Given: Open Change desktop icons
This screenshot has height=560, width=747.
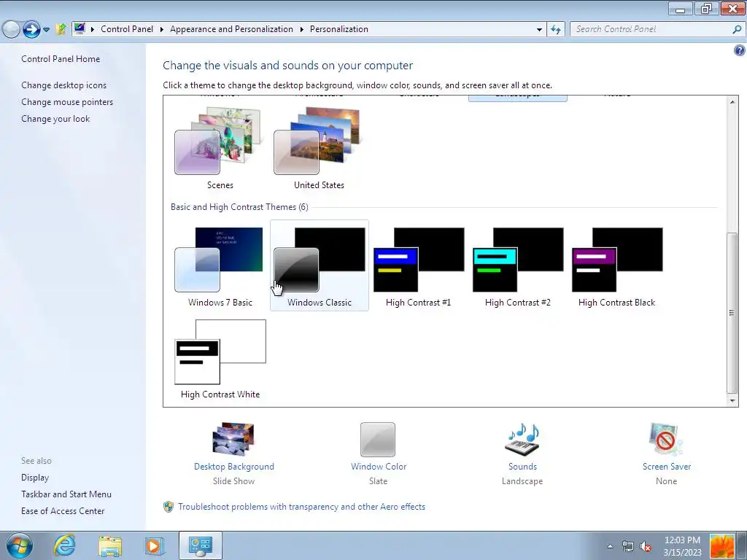Looking at the screenshot, I should tap(64, 85).
